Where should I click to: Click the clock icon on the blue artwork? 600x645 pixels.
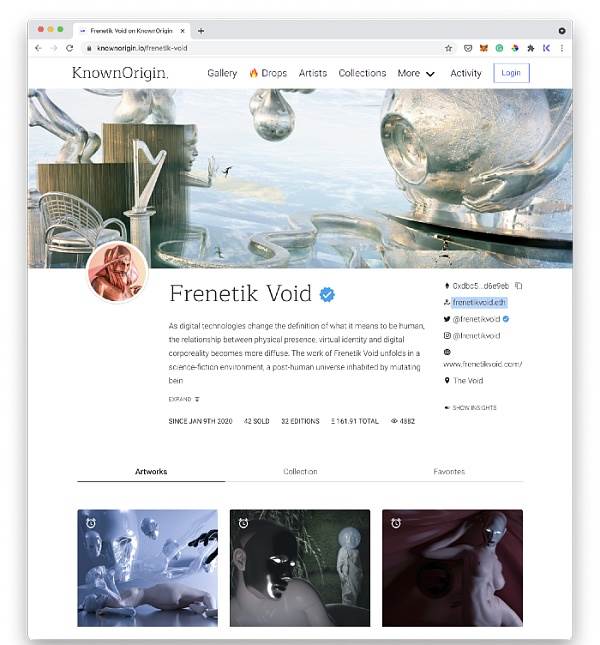pos(91,523)
